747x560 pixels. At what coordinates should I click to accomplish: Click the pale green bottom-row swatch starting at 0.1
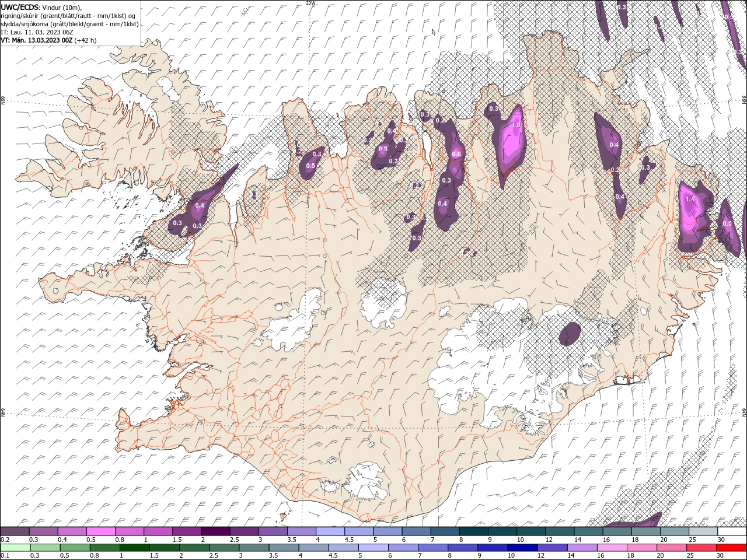coord(15,548)
